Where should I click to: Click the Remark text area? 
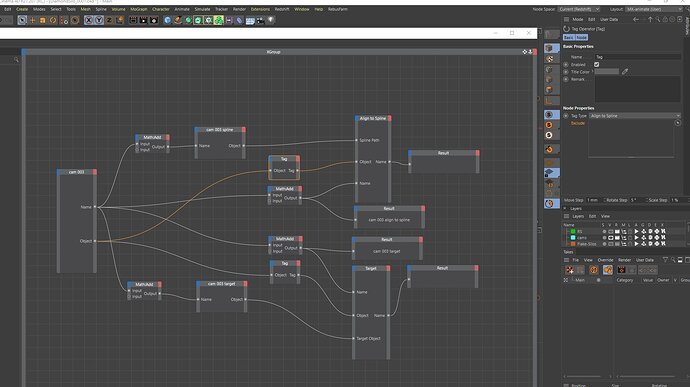pos(638,89)
